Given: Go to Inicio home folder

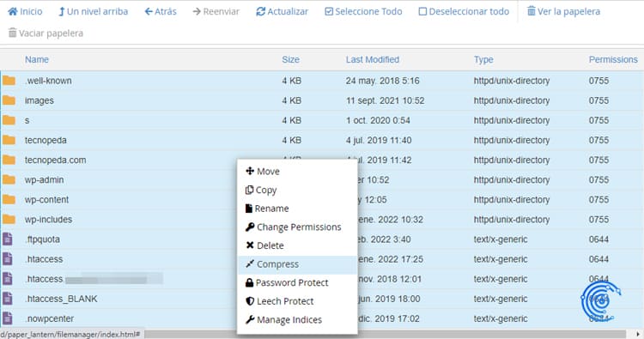Looking at the screenshot, I should (x=25, y=11).
